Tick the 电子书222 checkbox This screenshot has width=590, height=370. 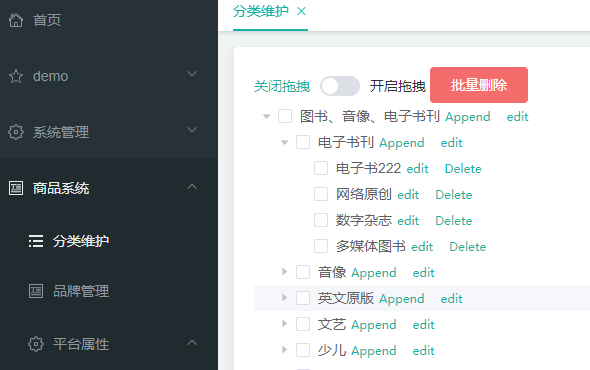point(321,168)
